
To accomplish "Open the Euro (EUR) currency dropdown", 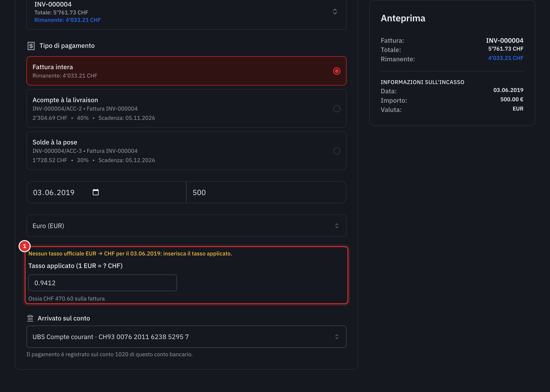I will point(187,226).
